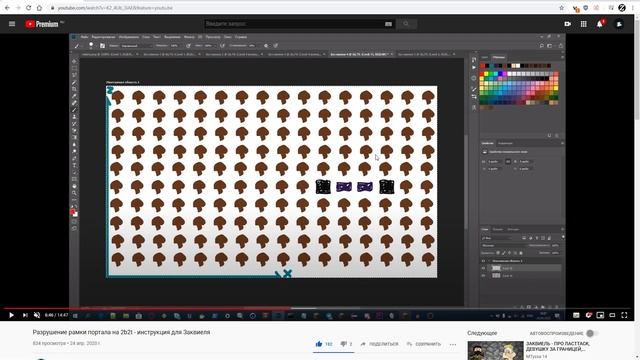Open the YouTube hamburger guide menu
The width and height of the screenshot is (640, 360).
click(x=12, y=24)
